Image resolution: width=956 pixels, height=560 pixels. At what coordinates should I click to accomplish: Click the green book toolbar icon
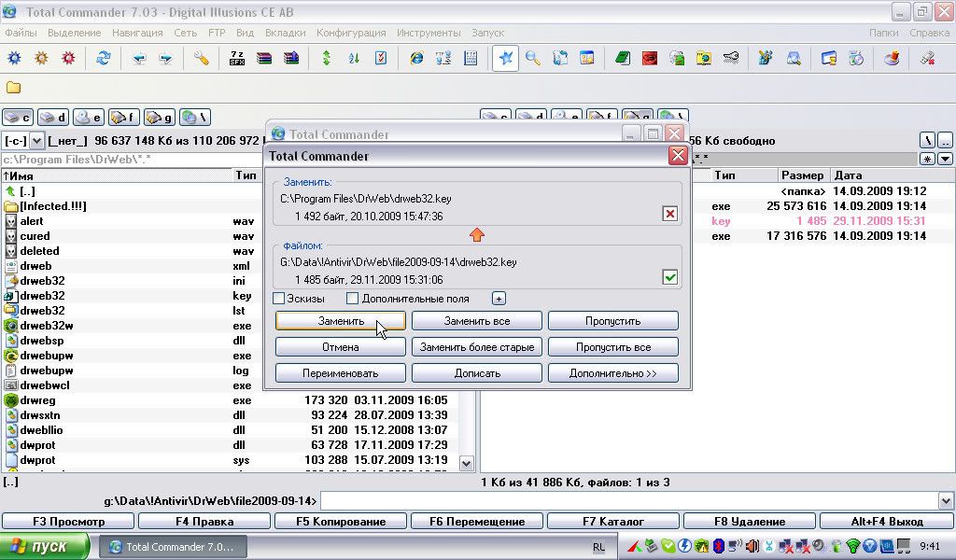coord(623,59)
